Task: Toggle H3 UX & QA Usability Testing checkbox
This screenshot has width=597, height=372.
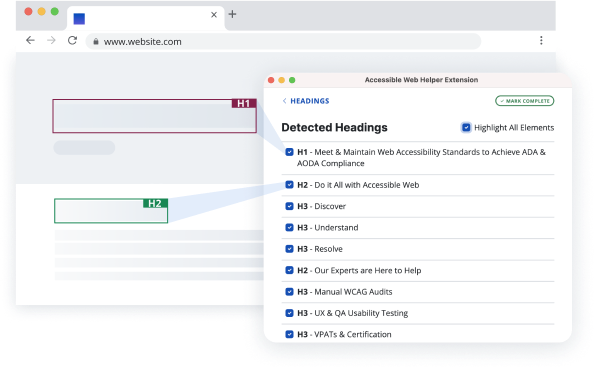Action: coord(289,313)
